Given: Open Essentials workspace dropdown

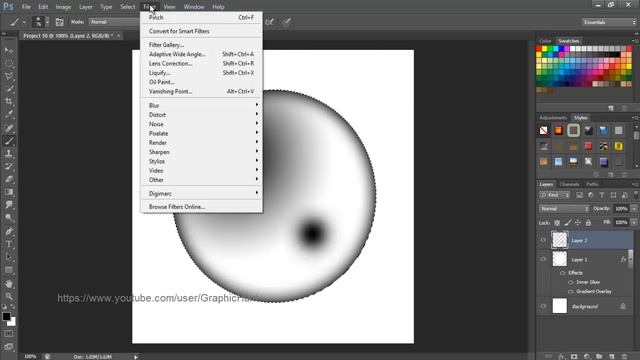Looking at the screenshot, I should pos(609,22).
